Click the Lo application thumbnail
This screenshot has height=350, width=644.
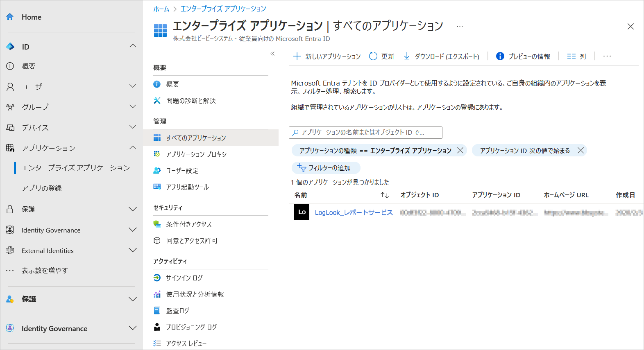(302, 212)
